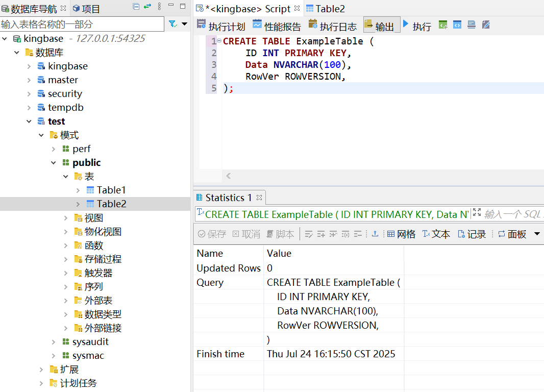The height and width of the screenshot is (392, 544).
Task: Switch results to 网格 grid view
Action: pos(401,234)
